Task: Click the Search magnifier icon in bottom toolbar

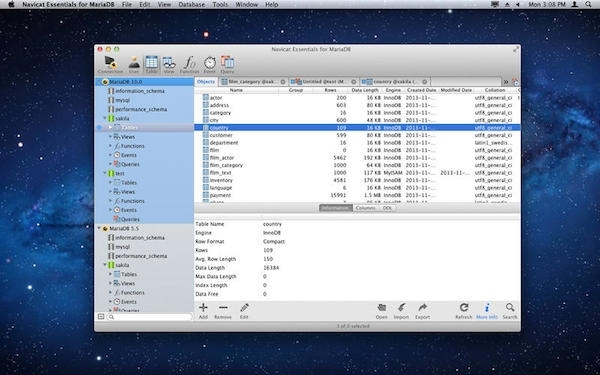Action: (x=510, y=308)
